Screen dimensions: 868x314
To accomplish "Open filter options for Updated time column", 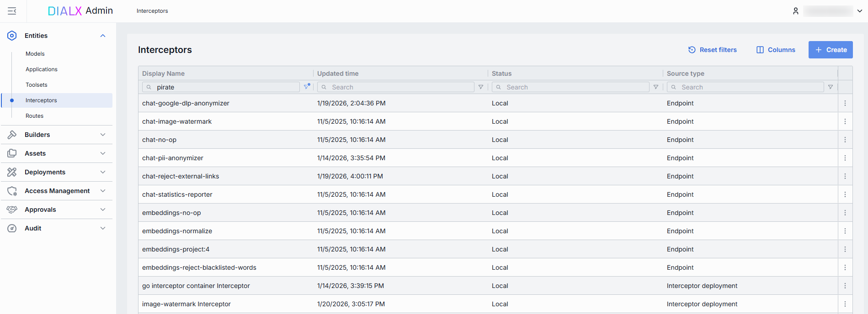I will pyautogui.click(x=481, y=87).
